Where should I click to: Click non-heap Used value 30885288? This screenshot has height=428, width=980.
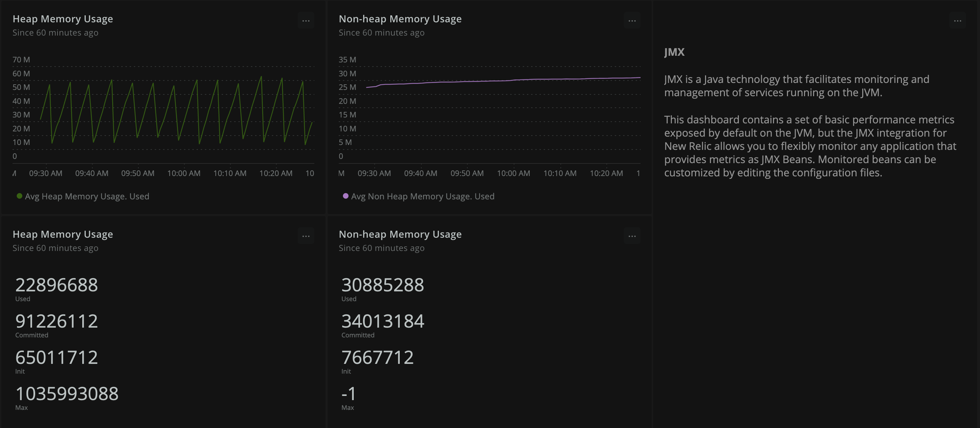(382, 285)
